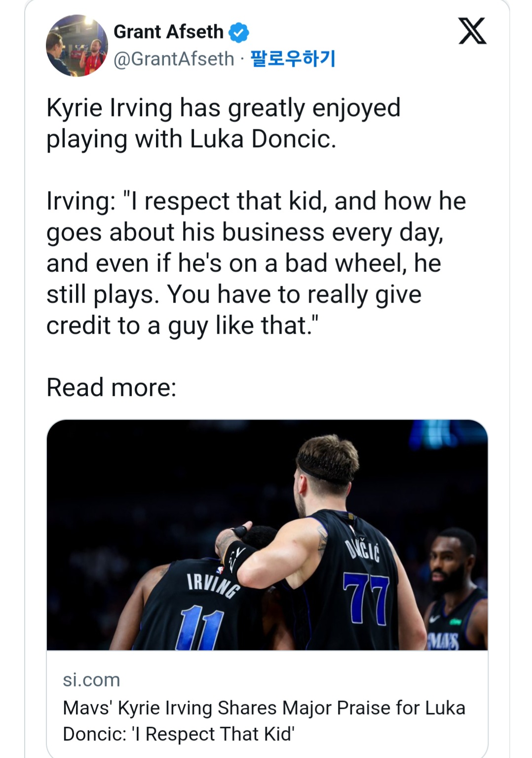Open Grant Afseth's profile avatar

pos(76,45)
